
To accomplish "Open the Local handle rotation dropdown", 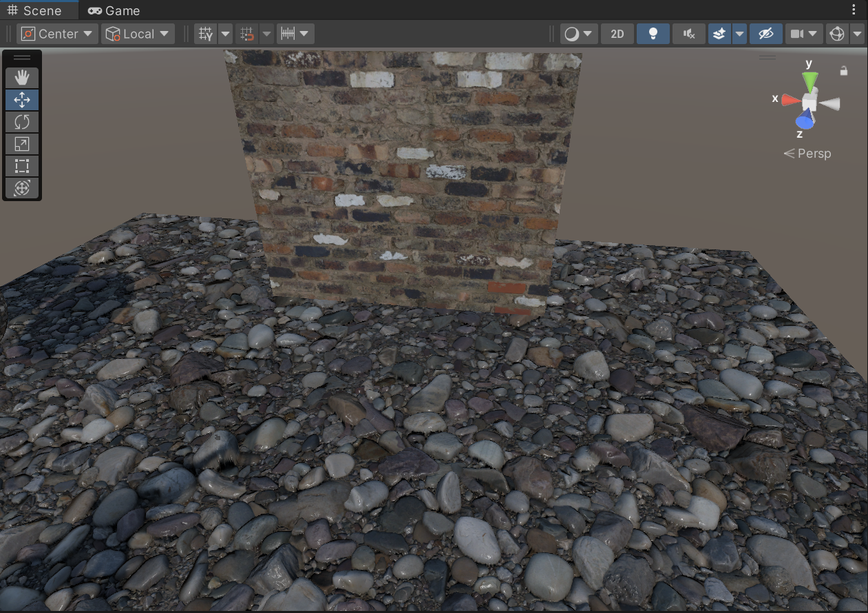I will [138, 34].
